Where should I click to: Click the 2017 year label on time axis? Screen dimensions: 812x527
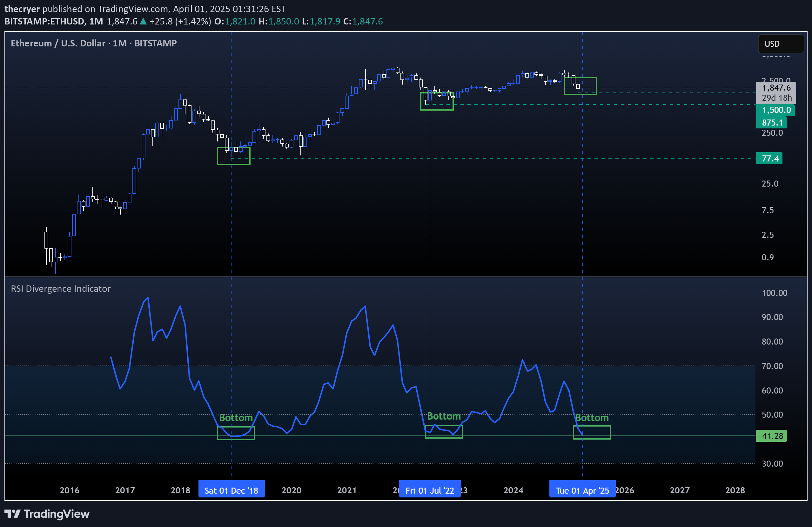pos(125,490)
